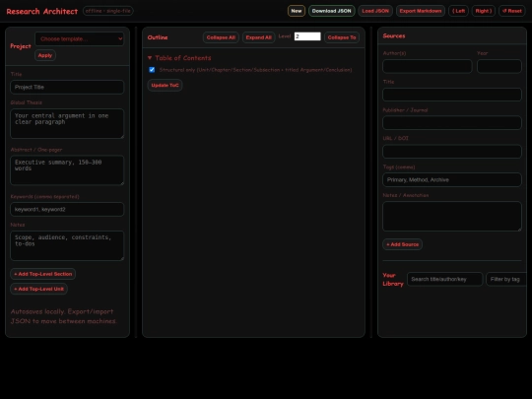Click the Load JSON button
Viewport: 532px width, 399px height.
(375, 11)
